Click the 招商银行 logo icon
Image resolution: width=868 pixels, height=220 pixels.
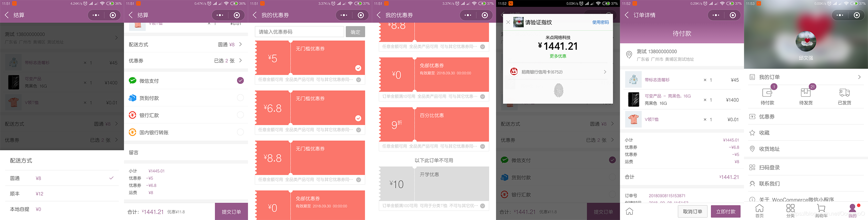click(x=514, y=71)
